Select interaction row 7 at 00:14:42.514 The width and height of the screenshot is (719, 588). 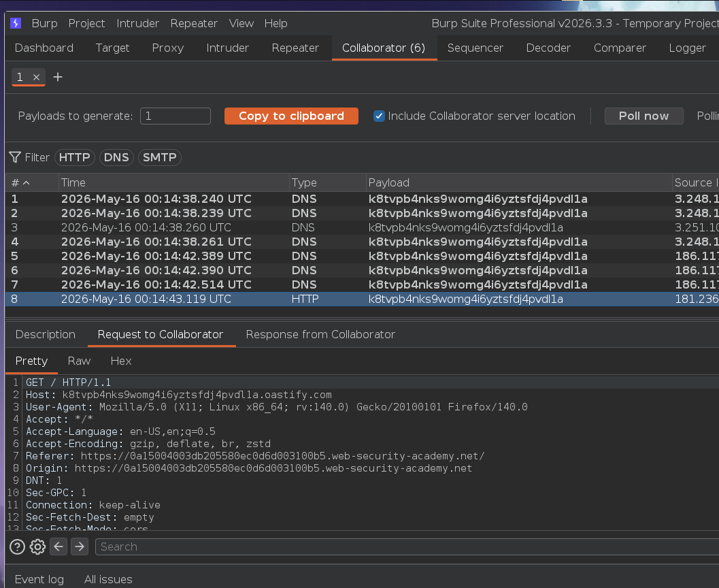click(362, 284)
